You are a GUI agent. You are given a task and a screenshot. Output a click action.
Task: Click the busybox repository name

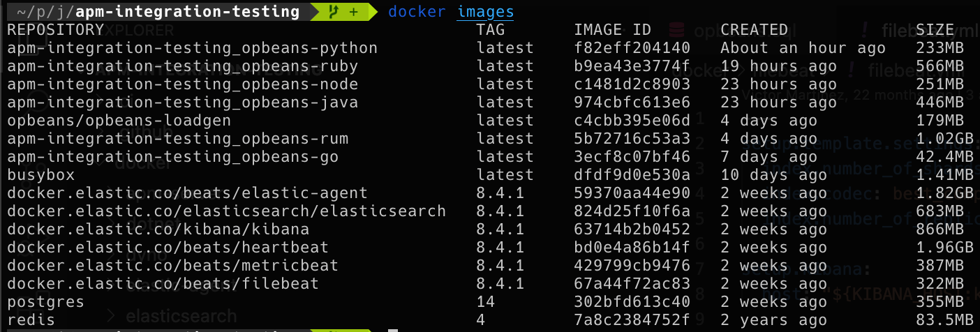tap(40, 175)
